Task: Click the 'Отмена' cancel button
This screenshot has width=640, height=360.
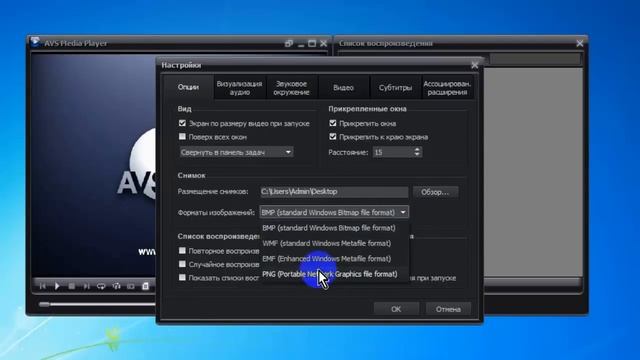Action: (x=448, y=309)
